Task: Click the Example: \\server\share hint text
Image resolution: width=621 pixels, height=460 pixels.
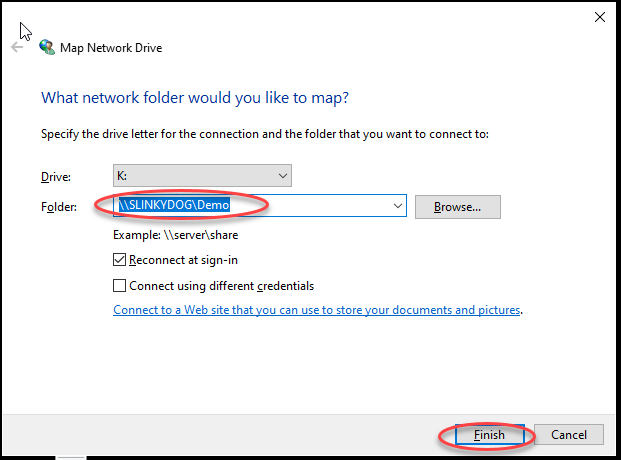Action: 175,235
